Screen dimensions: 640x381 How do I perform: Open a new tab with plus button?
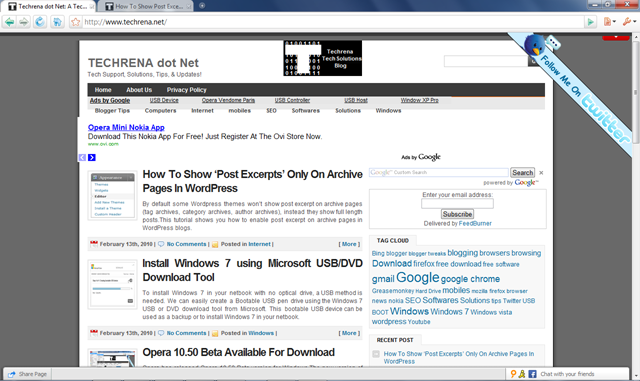click(x=202, y=6)
